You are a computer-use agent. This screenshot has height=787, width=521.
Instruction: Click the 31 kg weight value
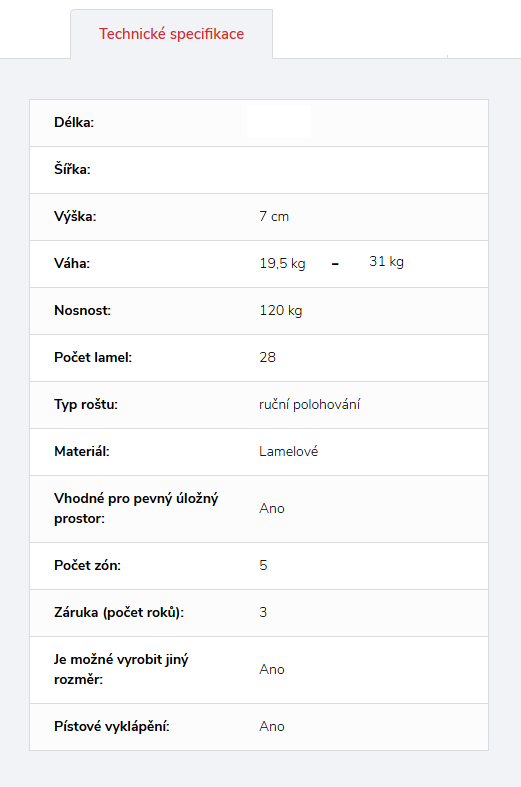click(x=386, y=261)
